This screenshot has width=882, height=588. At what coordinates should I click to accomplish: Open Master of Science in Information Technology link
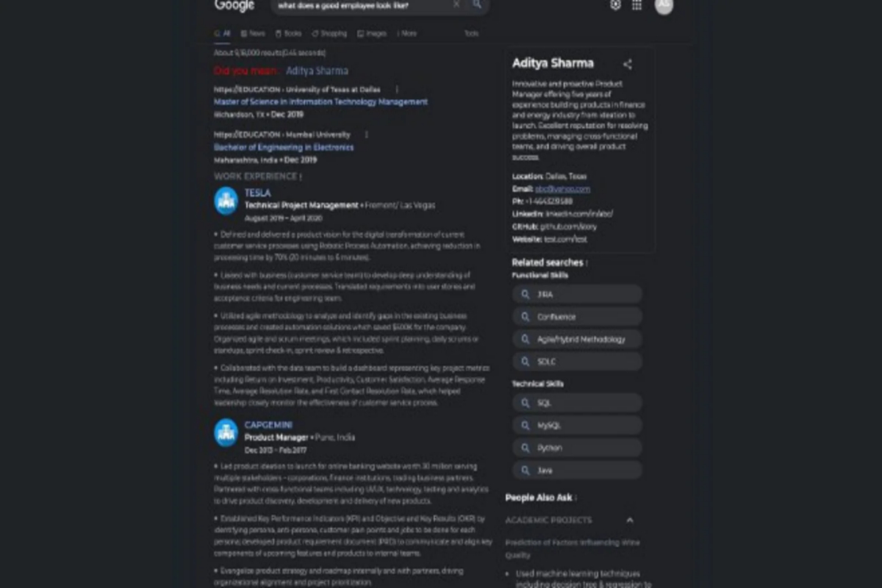[x=320, y=102]
